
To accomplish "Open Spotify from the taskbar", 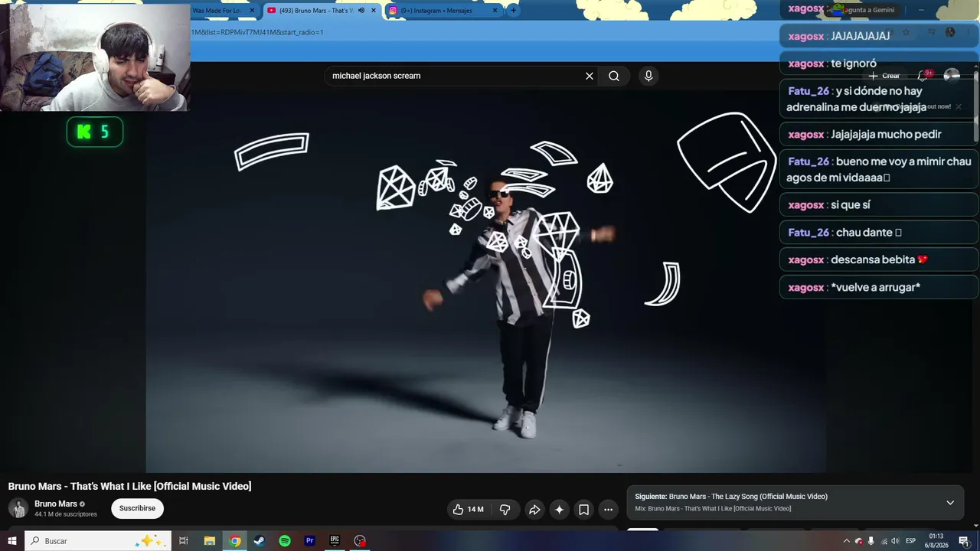I will pyautogui.click(x=285, y=541).
